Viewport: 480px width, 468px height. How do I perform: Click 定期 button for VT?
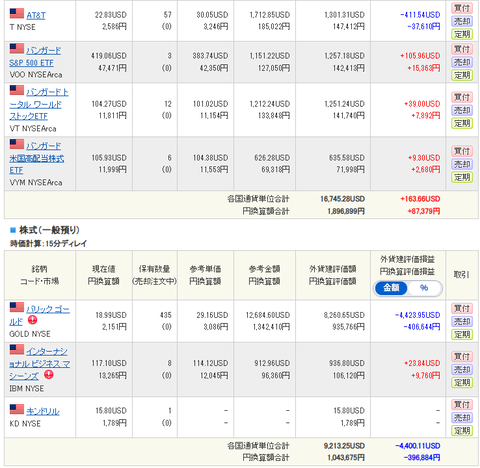(462, 123)
